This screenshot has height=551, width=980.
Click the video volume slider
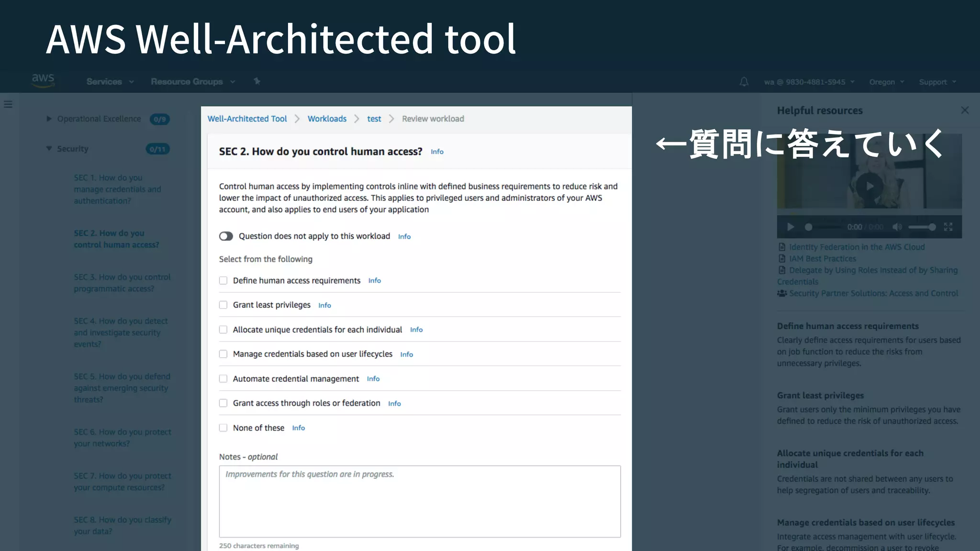pos(922,227)
